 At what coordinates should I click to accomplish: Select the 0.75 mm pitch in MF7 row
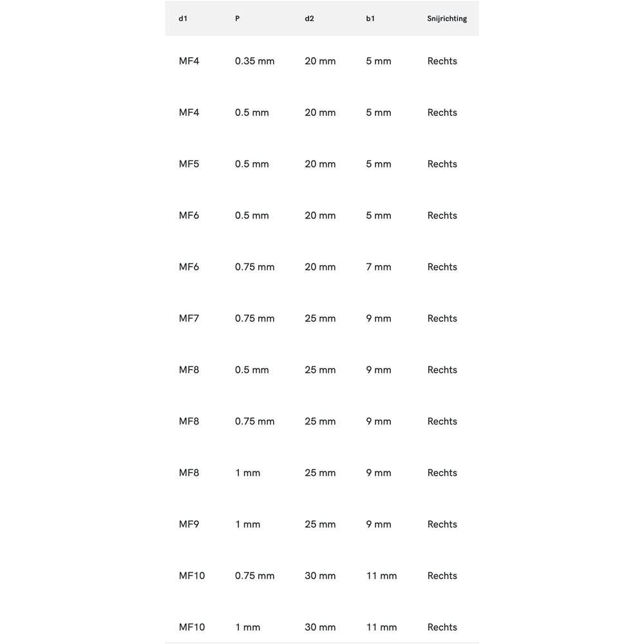[x=254, y=319]
